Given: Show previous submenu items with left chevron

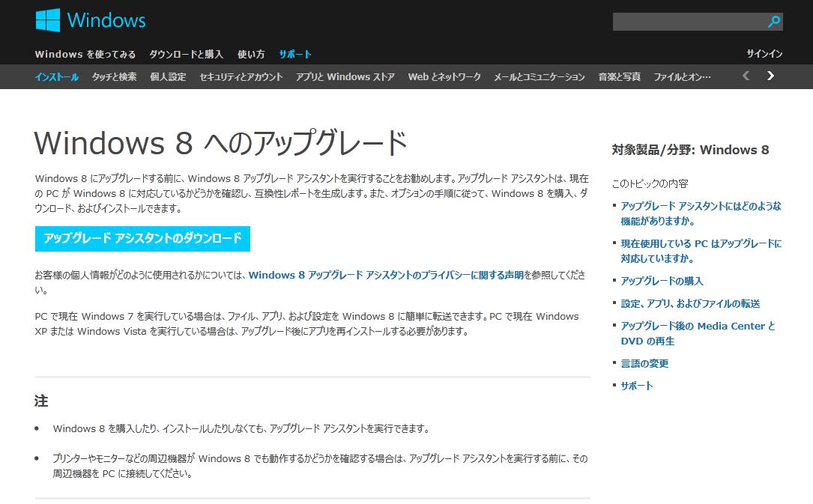Looking at the screenshot, I should click(x=746, y=76).
